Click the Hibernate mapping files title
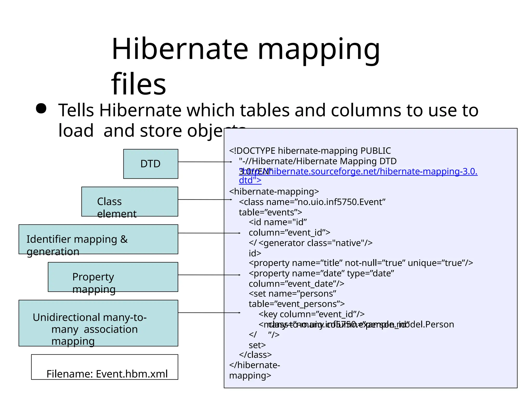 tap(245, 66)
